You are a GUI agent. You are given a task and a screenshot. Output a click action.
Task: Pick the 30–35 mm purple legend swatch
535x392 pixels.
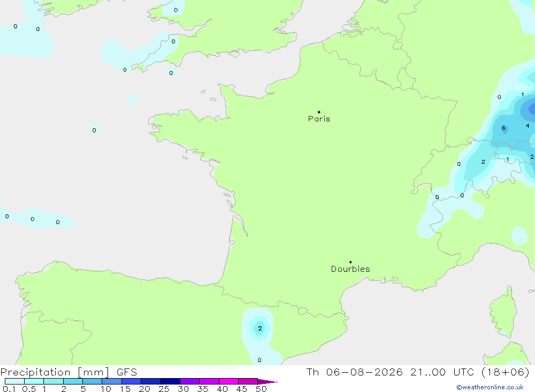[190, 381]
